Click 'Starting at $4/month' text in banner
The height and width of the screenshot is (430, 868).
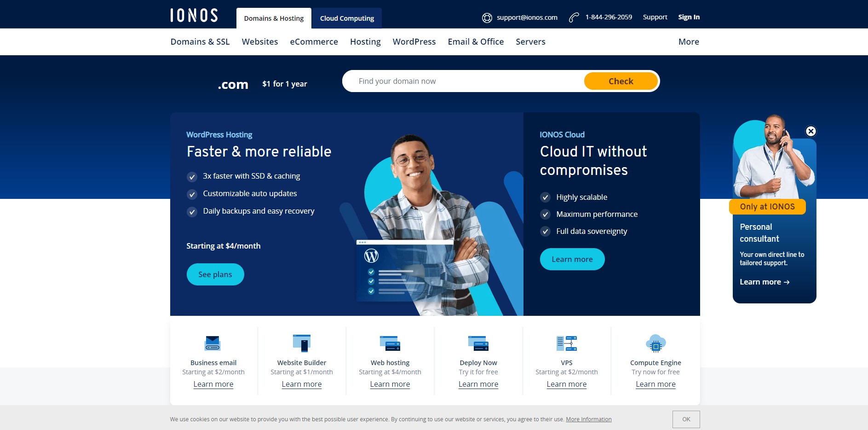(224, 246)
